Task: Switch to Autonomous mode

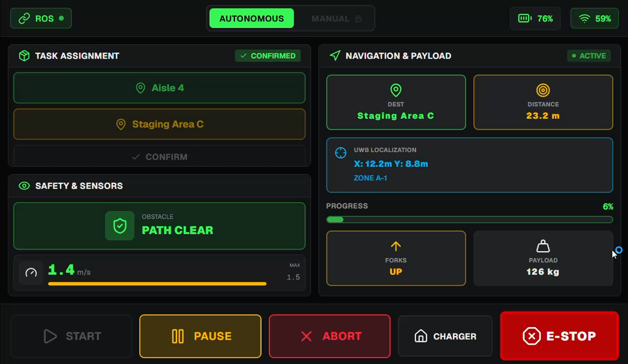Action: click(x=251, y=18)
